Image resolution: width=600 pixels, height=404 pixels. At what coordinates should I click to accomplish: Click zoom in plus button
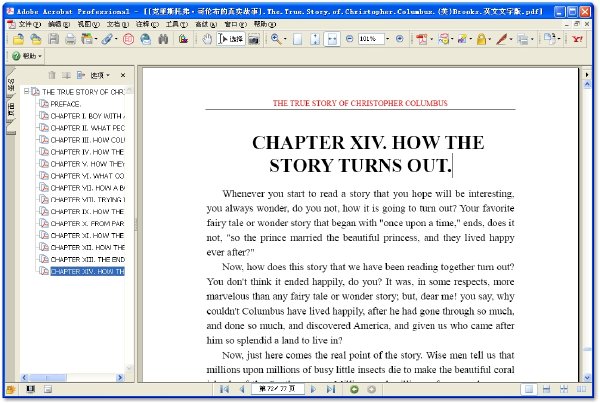click(399, 39)
